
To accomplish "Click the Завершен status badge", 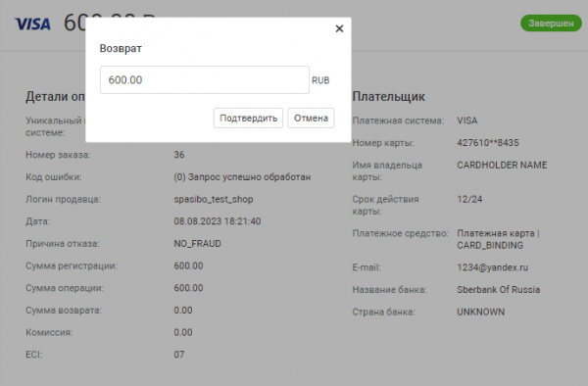I will click(x=551, y=24).
